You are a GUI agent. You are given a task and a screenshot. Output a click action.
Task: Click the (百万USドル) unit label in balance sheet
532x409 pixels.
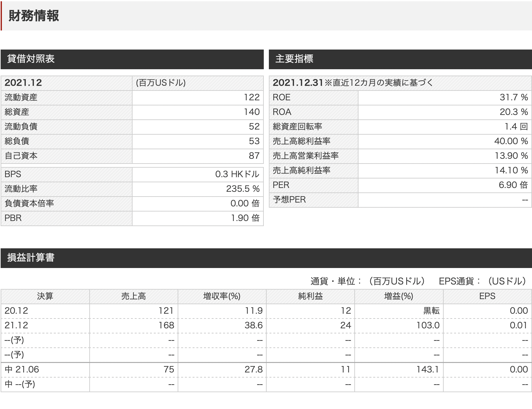(161, 83)
